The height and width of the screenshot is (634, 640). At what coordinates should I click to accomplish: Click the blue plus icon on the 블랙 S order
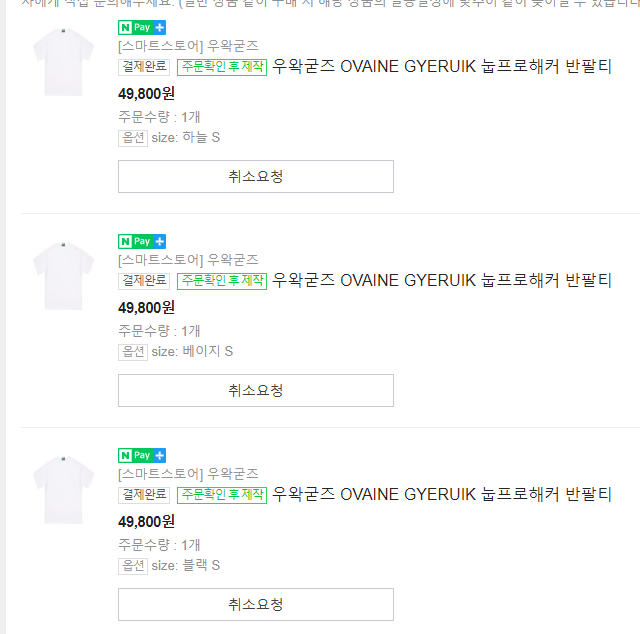pos(159,455)
